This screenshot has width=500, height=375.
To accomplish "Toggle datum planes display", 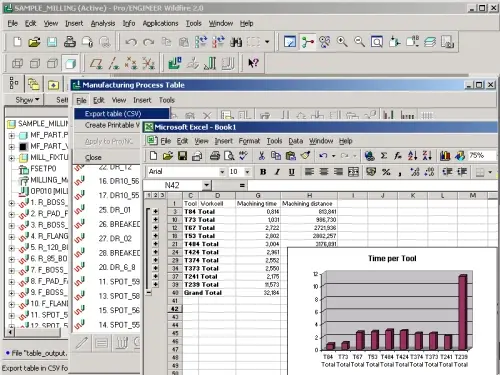I will coord(96,63).
